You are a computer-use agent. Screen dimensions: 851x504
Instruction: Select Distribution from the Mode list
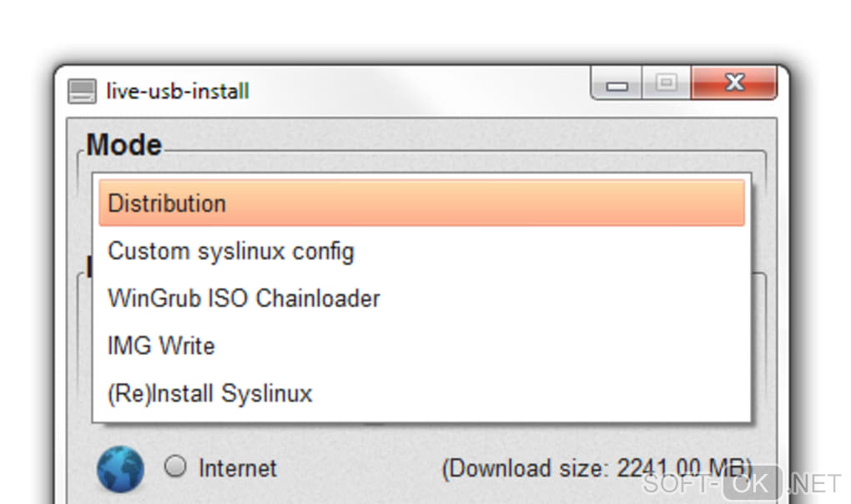421,203
